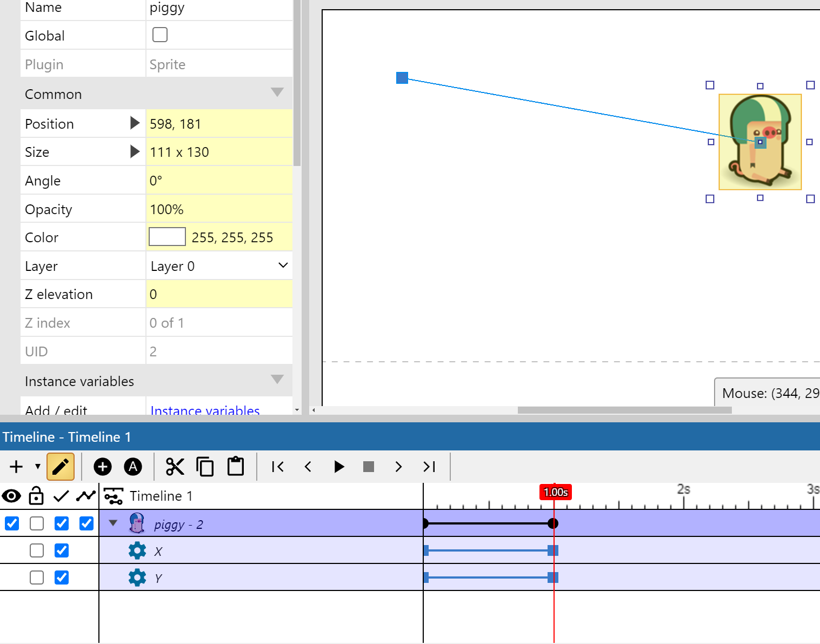Open the Layer selection dropdown
820x644 pixels.
219,265
